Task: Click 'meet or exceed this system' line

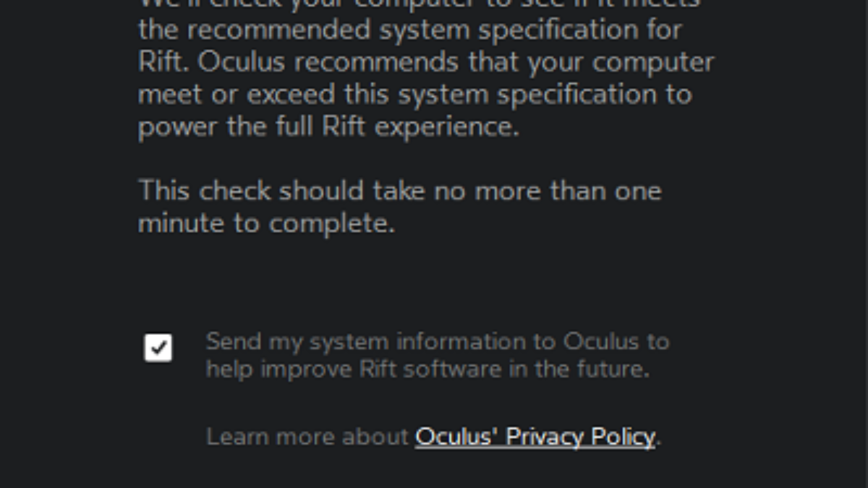Action: coord(414,94)
